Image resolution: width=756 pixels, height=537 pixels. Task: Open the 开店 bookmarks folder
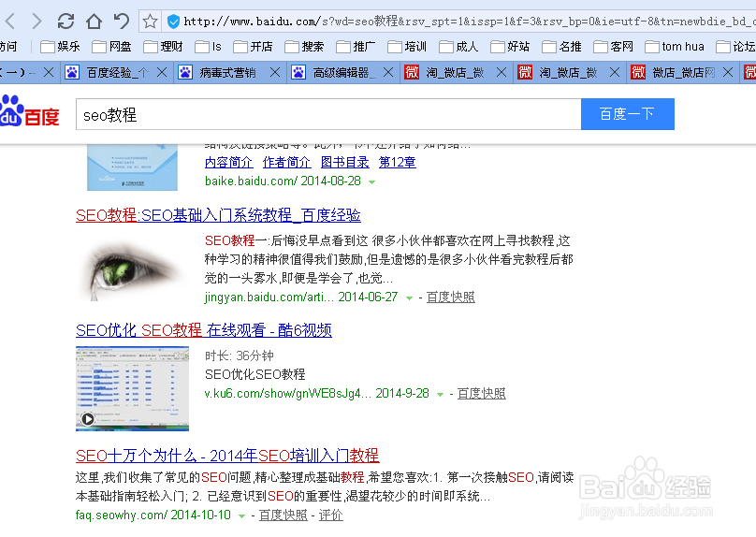tap(253, 47)
